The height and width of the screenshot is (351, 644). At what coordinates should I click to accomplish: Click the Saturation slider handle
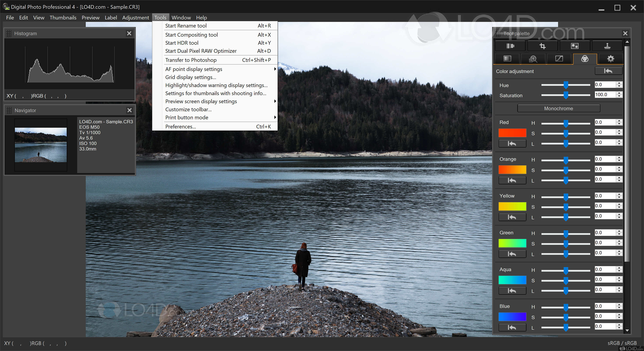(x=566, y=95)
